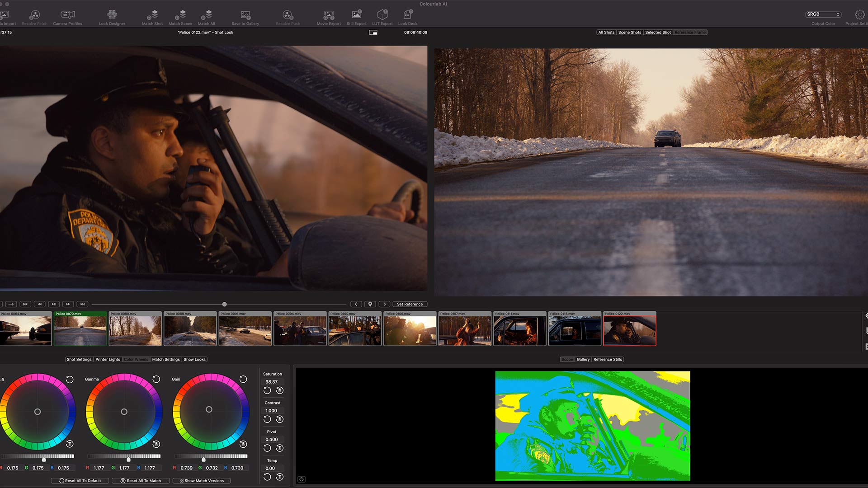Viewport: 868px width, 488px height.
Task: Click the Pivot value field
Action: coord(273,440)
